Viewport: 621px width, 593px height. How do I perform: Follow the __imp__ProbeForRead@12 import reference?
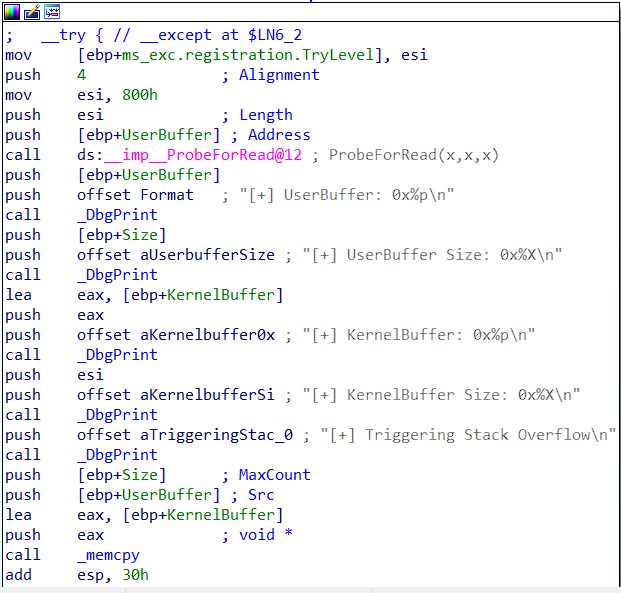203,155
